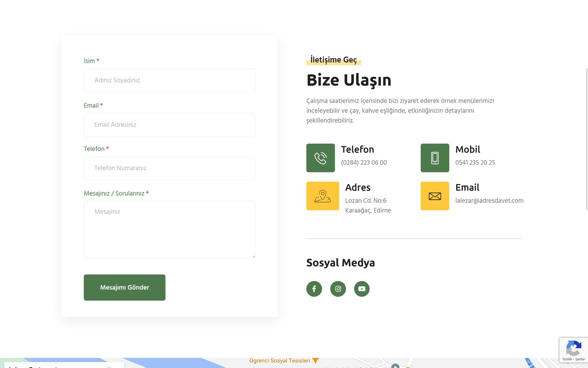This screenshot has width=588, height=368.
Task: Open the YouTube social media icon
Action: tap(362, 289)
